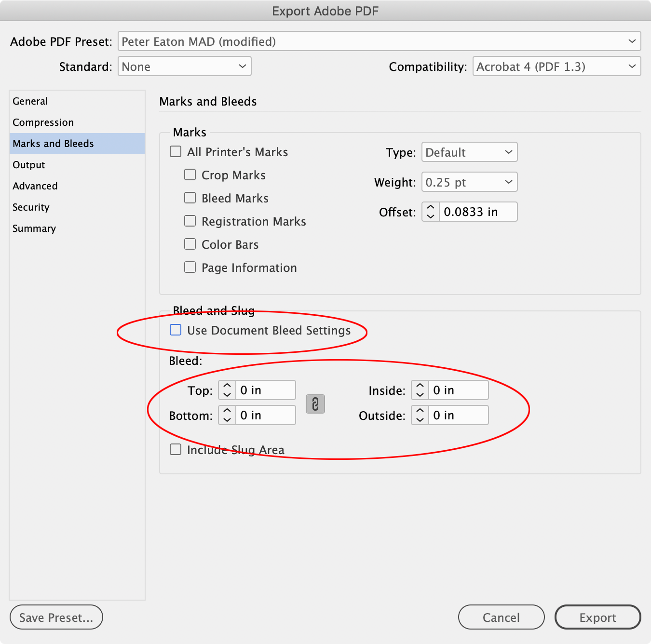Enable Use Document Bleed Settings
The width and height of the screenshot is (651, 644).
[x=175, y=330]
